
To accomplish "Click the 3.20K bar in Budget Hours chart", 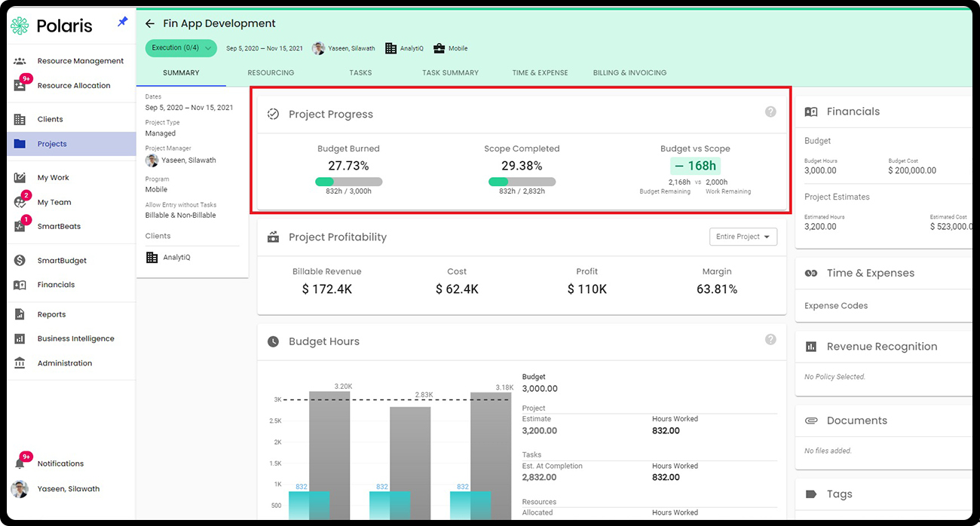I will click(x=329, y=454).
